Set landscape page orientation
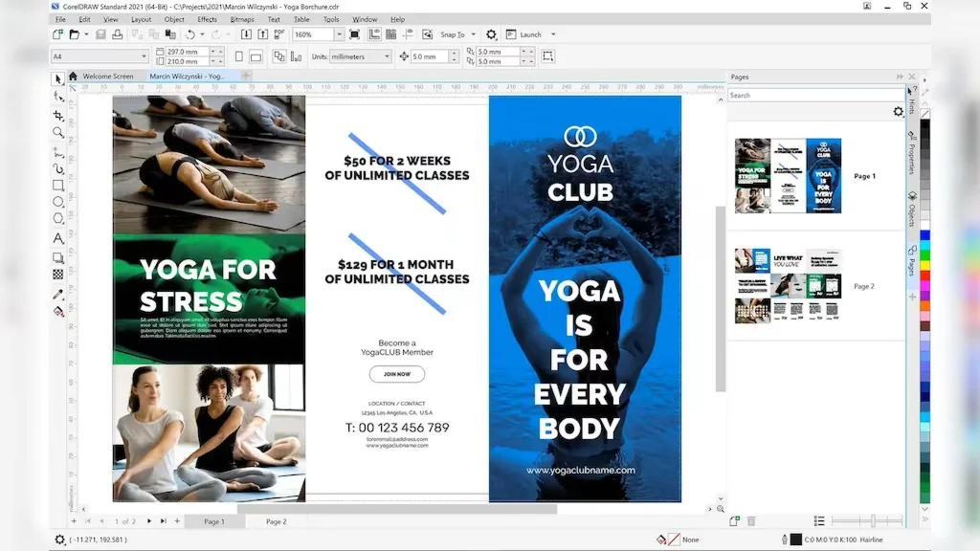Viewport: 980px width, 551px height. click(x=256, y=56)
